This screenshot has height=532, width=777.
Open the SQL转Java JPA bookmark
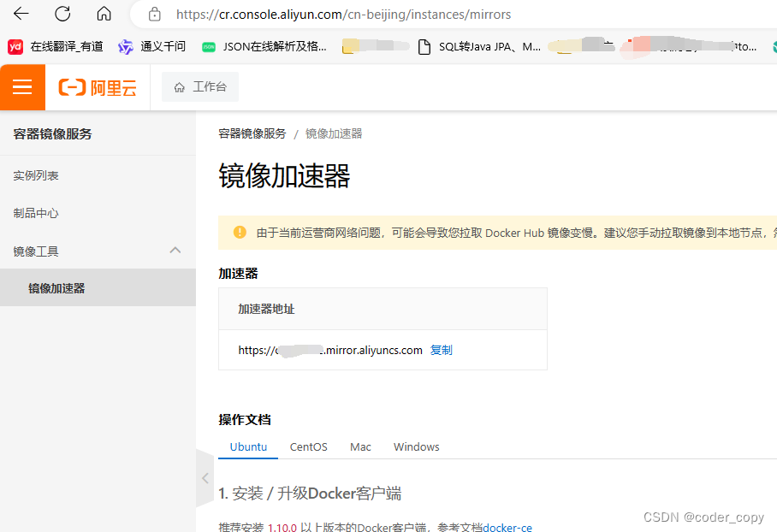479,46
